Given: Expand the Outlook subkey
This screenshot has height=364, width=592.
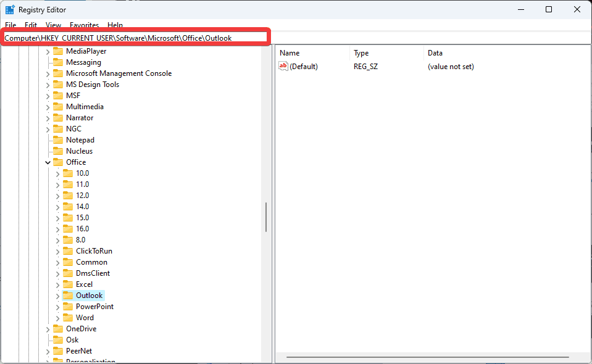Looking at the screenshot, I should pos(58,296).
